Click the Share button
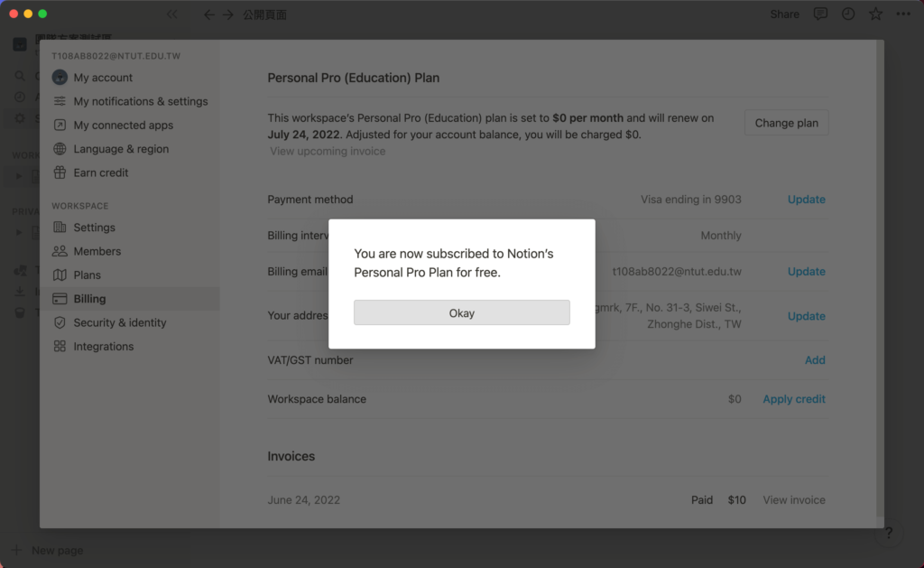924x568 pixels. (784, 14)
